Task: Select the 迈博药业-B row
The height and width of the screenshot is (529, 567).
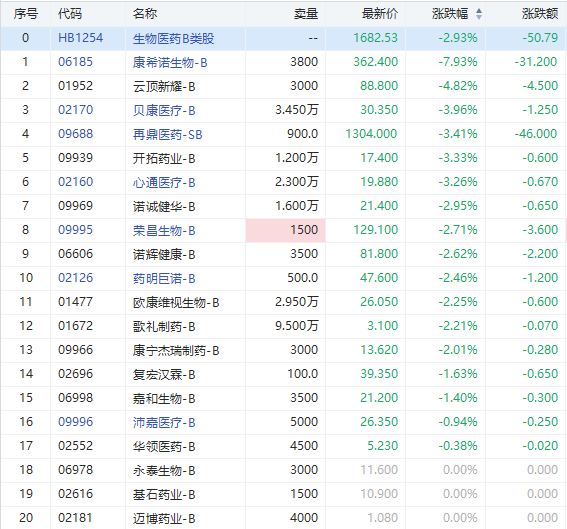Action: tap(284, 518)
